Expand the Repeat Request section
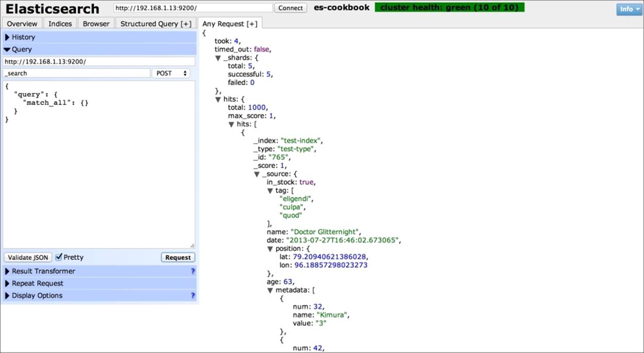This screenshot has width=644, height=353. (37, 284)
